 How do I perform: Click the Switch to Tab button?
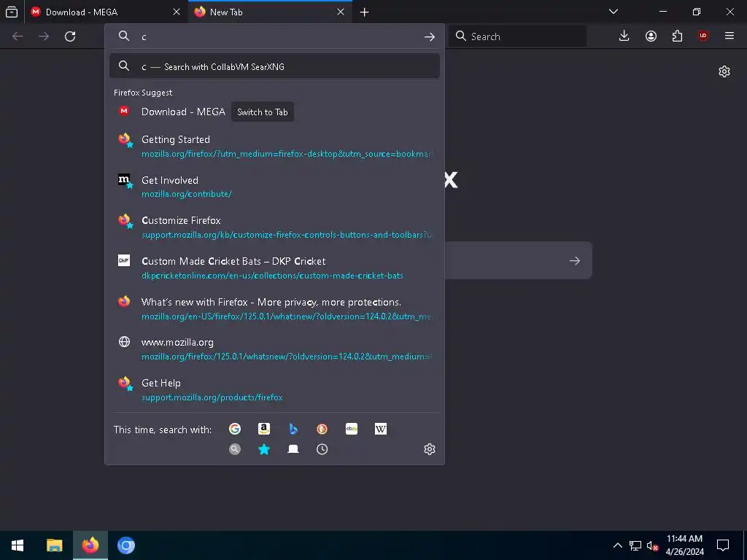[x=263, y=112]
